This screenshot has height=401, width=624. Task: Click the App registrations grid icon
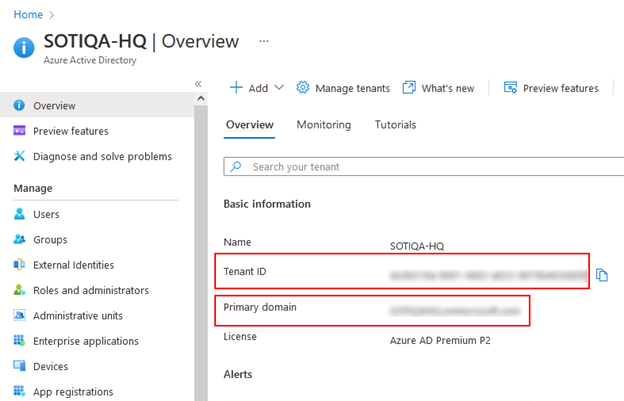(x=19, y=391)
